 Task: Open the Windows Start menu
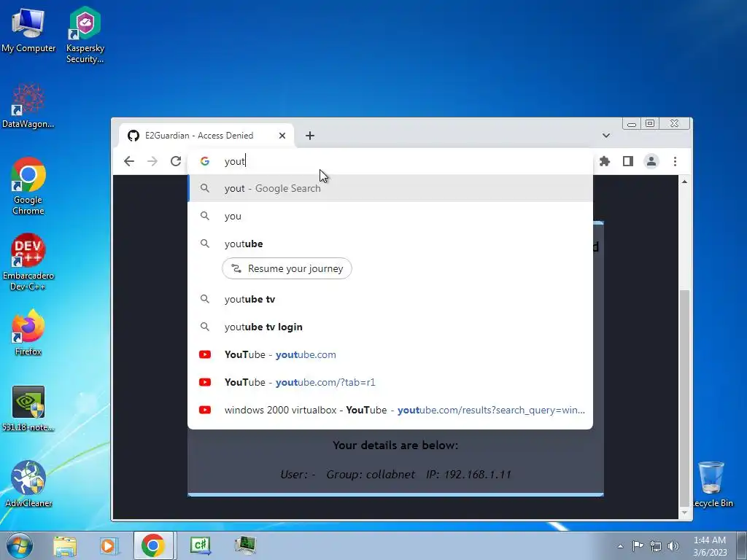[19, 545]
